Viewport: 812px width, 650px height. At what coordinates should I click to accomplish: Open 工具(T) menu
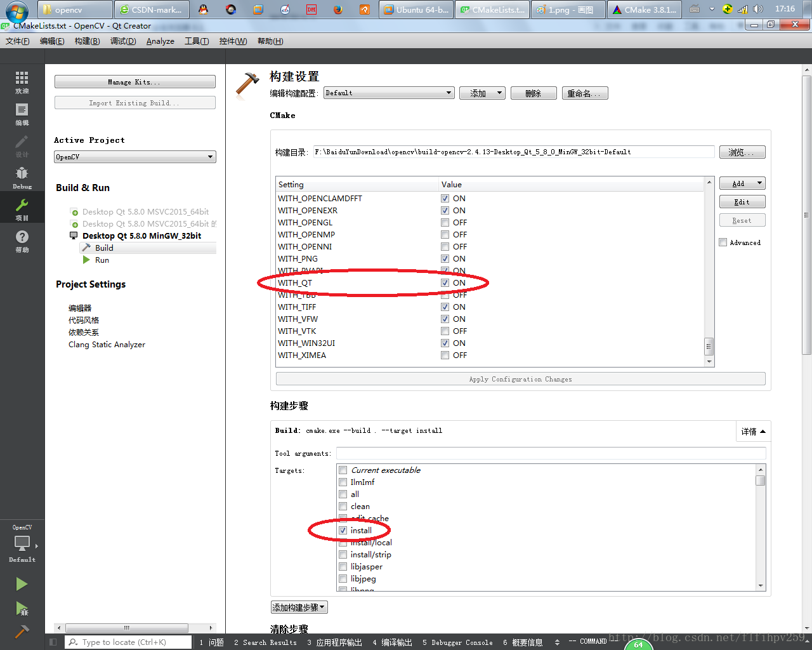[197, 41]
